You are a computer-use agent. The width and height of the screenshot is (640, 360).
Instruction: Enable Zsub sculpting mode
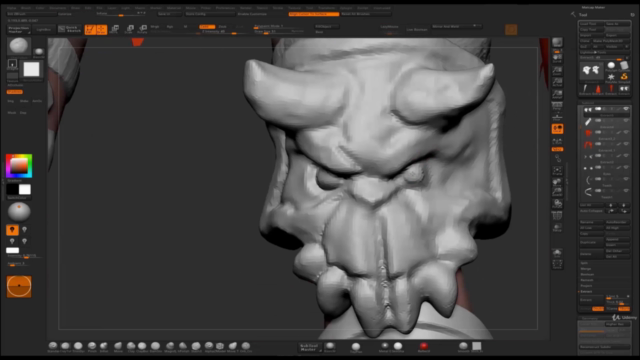(x=222, y=27)
